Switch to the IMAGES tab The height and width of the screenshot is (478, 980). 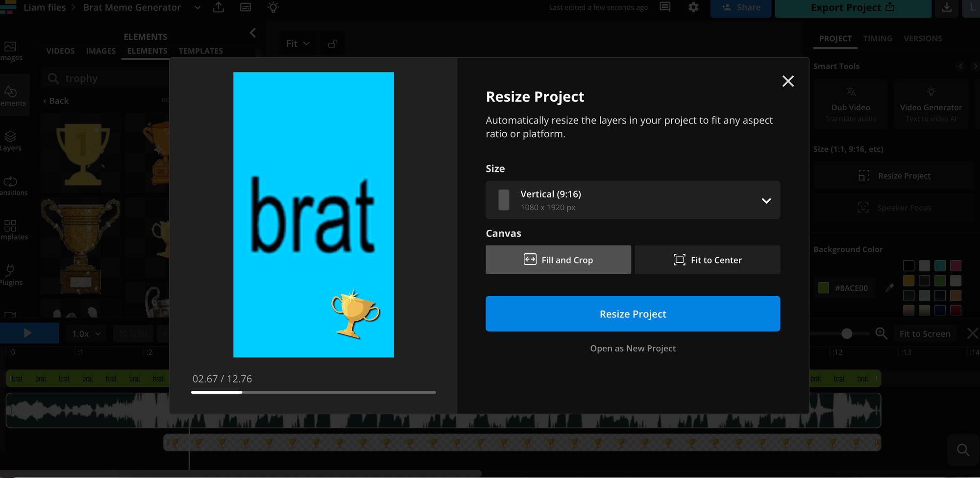click(x=101, y=51)
